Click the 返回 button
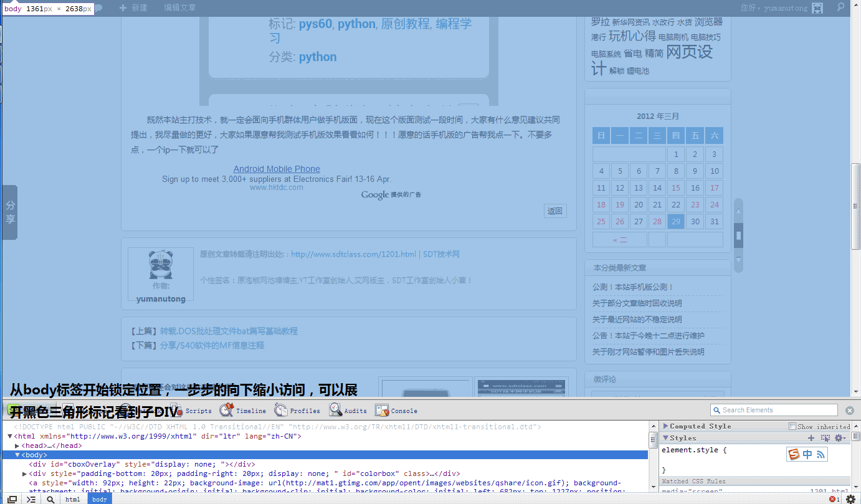Image resolution: width=861 pixels, height=504 pixels. 555,211
